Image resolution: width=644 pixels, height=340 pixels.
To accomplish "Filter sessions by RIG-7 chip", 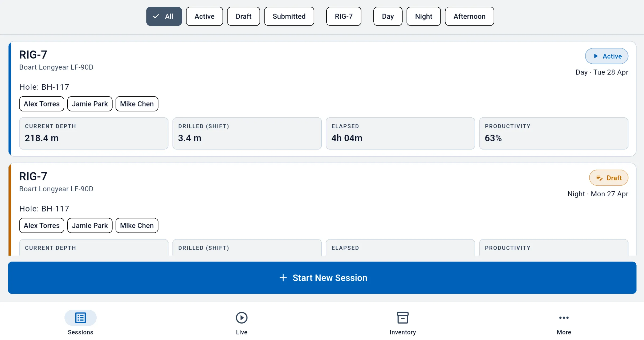I will 344,16.
